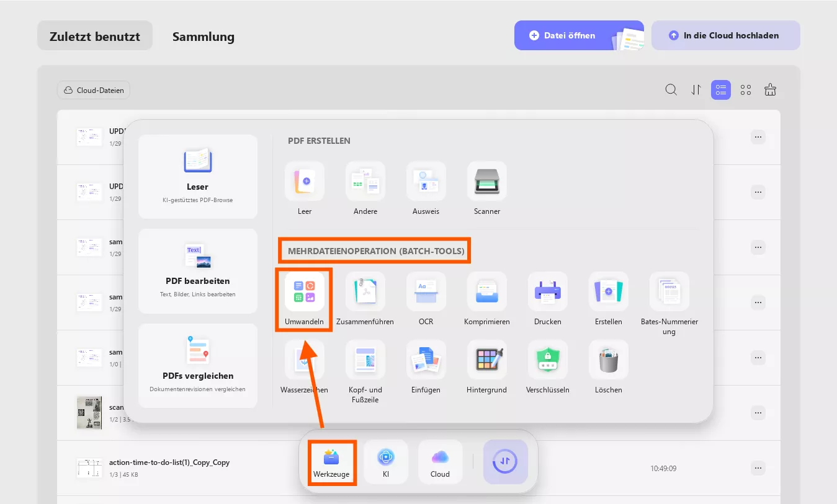
Task: Open the Leser mode card
Action: (x=198, y=177)
